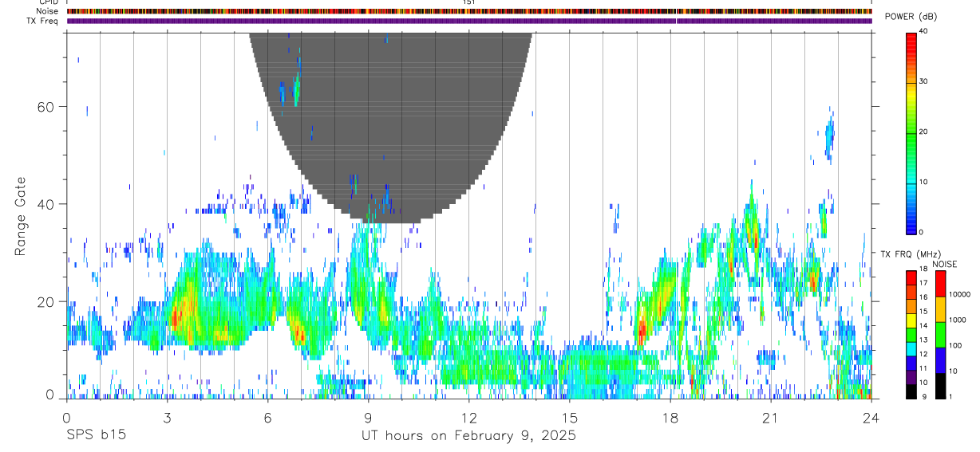
Task: Click the "TX Freq" row label at top left
Action: click(x=44, y=21)
